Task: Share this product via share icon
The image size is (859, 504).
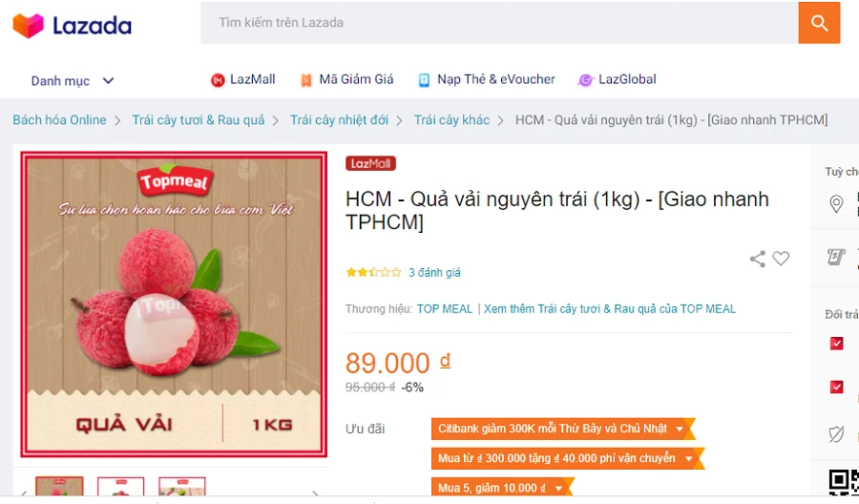Action: [758, 259]
